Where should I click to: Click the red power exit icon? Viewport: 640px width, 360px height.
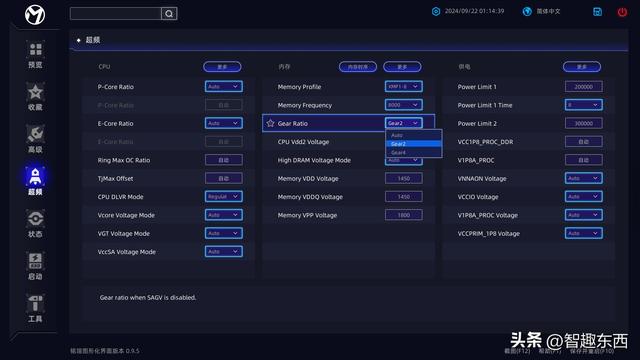tap(622, 12)
